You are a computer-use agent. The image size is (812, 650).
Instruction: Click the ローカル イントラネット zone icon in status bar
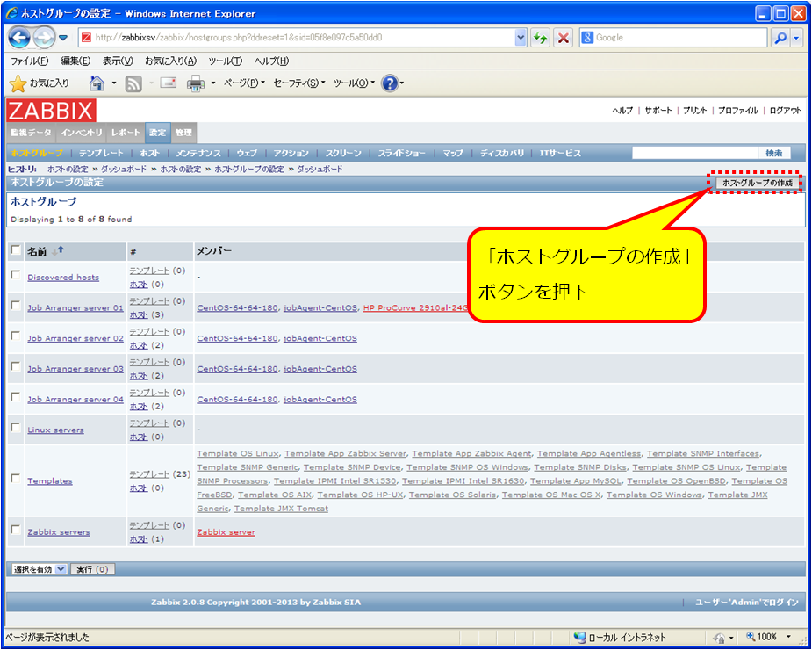pyautogui.click(x=579, y=637)
